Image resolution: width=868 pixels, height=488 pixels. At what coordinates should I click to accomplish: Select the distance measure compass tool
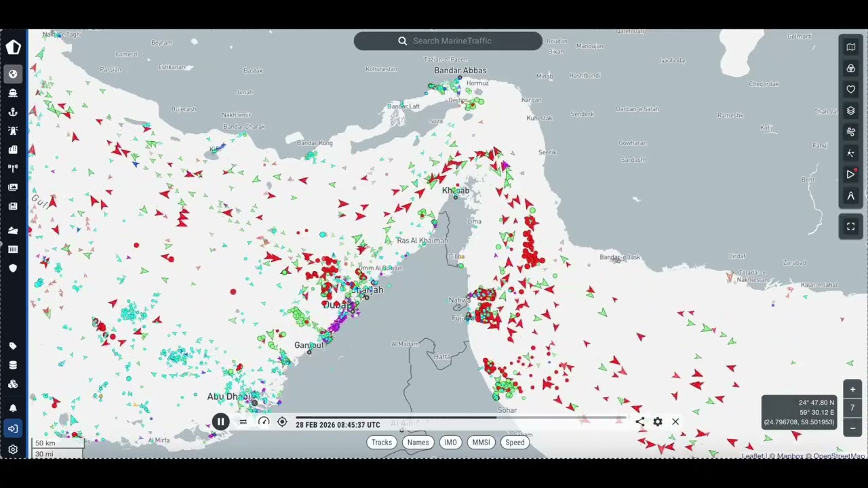click(x=851, y=196)
